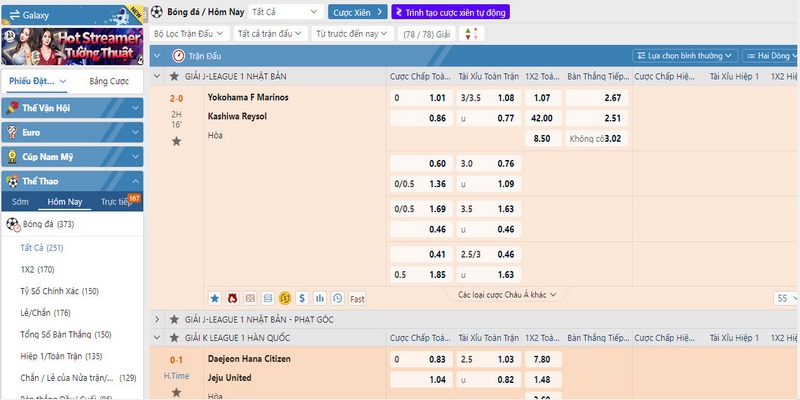This screenshot has width=800, height=400.
Task: Click the Cược Xiên button
Action: 358,12
